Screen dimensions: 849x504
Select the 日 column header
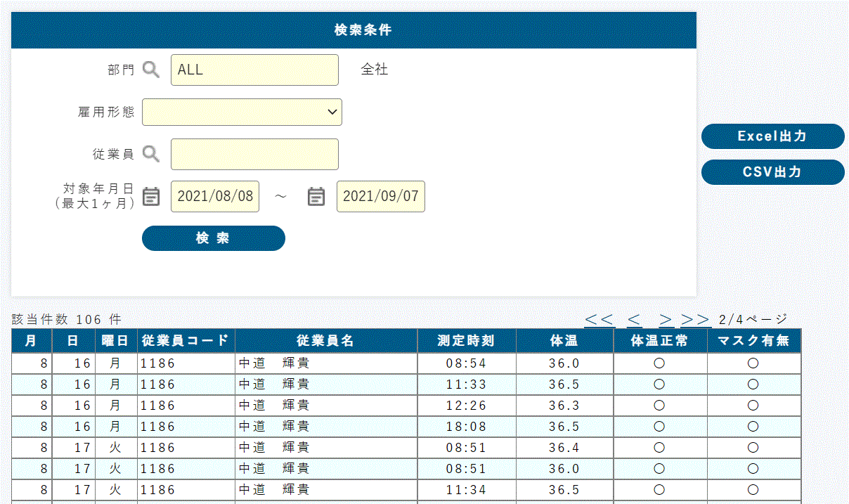pyautogui.click(x=73, y=341)
